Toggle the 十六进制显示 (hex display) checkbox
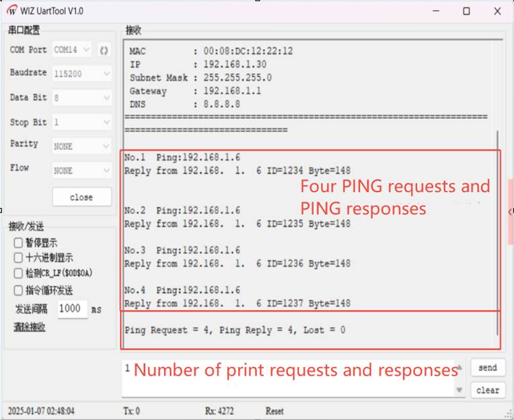 point(19,258)
